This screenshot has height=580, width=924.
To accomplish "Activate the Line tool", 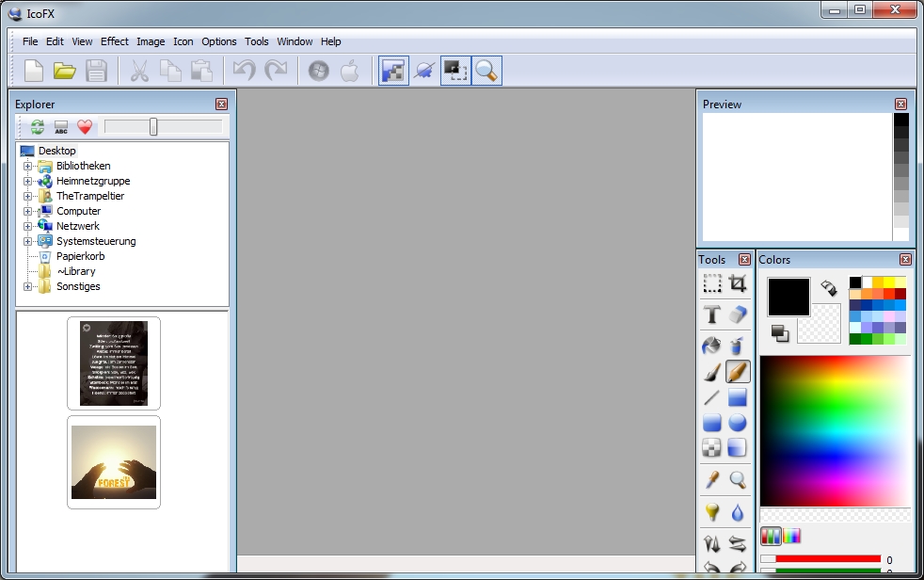I will coord(712,398).
